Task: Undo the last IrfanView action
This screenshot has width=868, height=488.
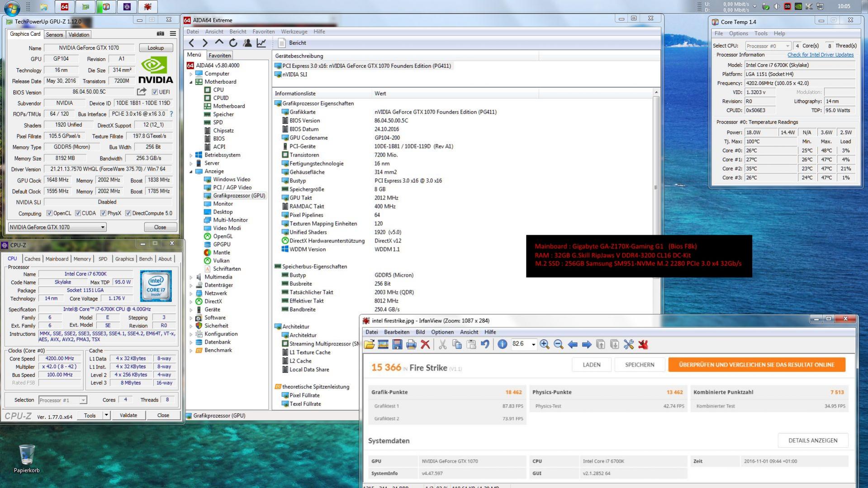Action: click(485, 345)
